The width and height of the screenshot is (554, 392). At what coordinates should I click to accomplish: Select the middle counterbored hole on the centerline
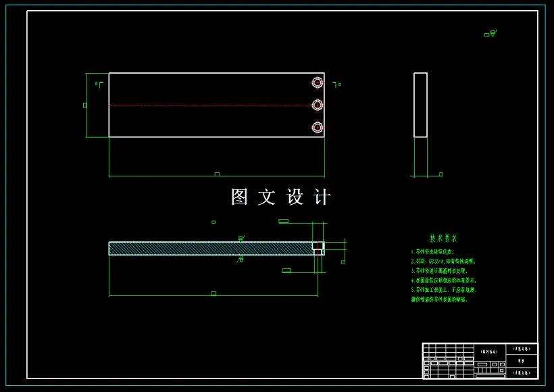click(318, 105)
